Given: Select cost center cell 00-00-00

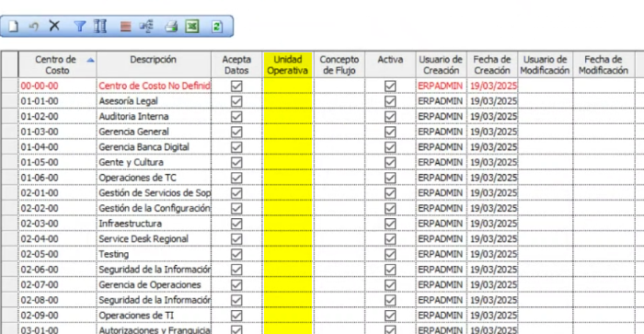Looking at the screenshot, I should (x=57, y=86).
